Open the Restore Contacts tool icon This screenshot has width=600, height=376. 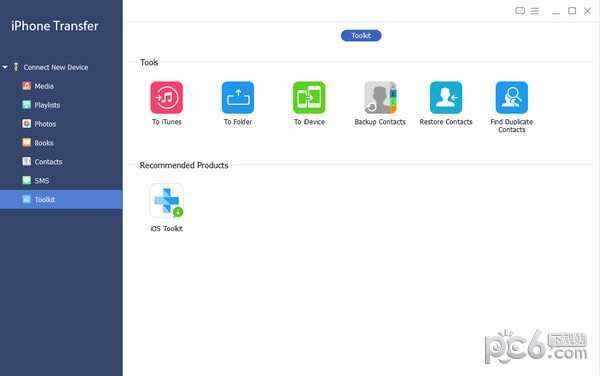pos(446,98)
